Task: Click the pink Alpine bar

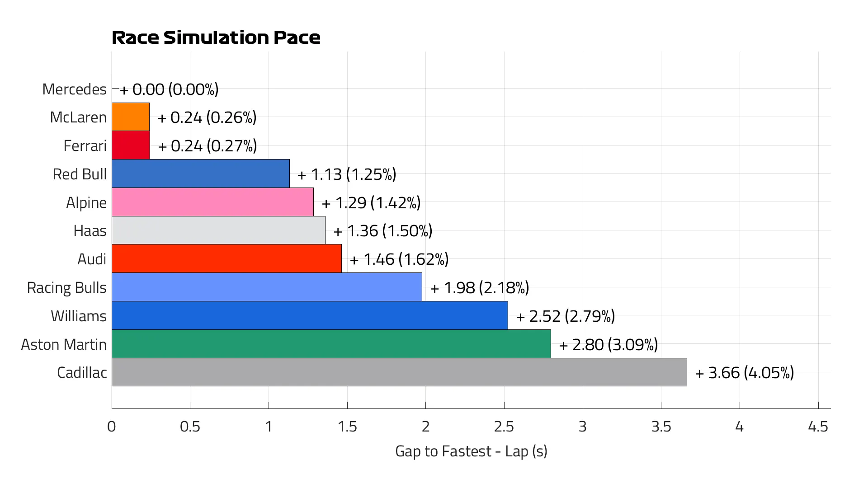Action: tap(212, 202)
